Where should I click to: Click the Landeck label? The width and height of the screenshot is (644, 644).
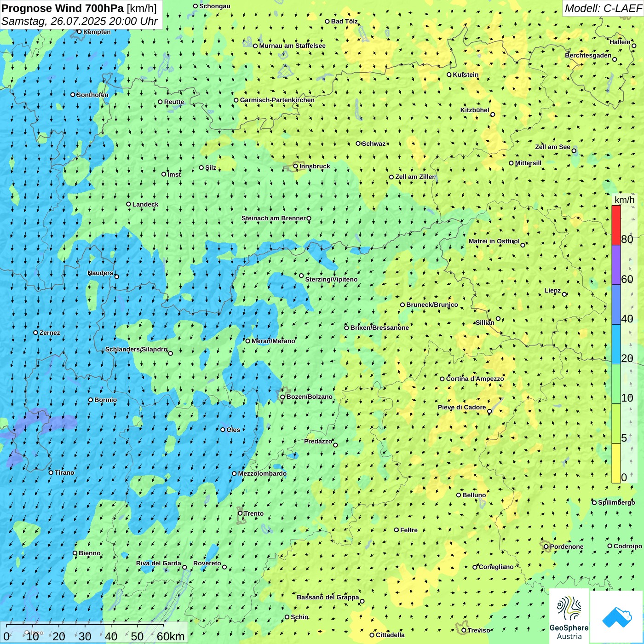(145, 204)
